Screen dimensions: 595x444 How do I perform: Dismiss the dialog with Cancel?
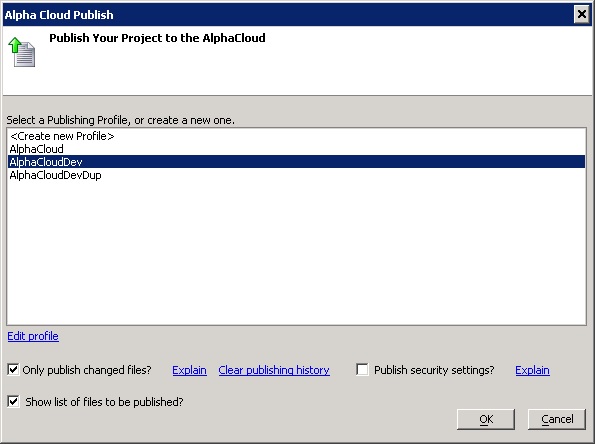[x=557, y=419]
